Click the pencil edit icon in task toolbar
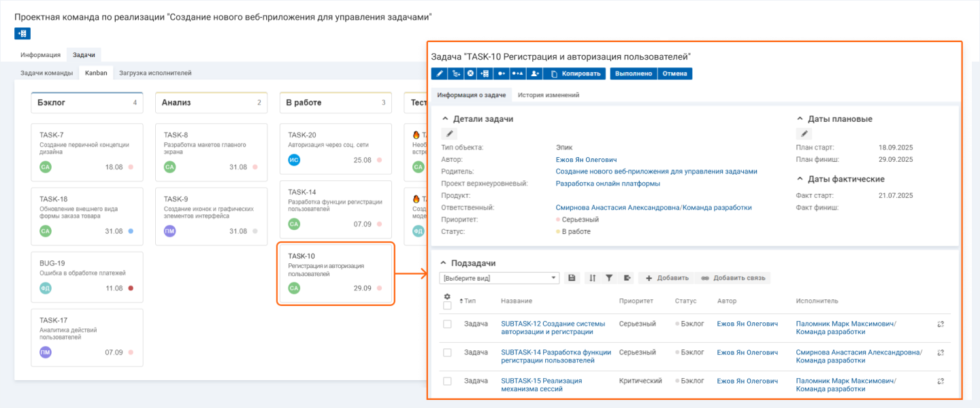Image resolution: width=980 pixels, height=408 pixels. 440,73
